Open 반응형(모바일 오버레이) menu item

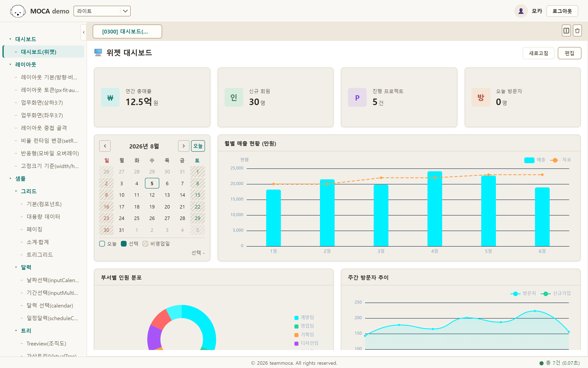pos(50,153)
